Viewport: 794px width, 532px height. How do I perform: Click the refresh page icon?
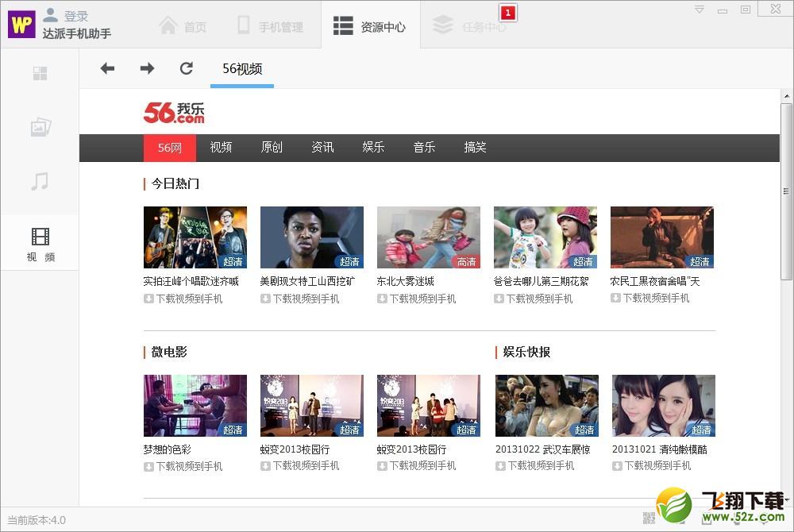(x=187, y=68)
